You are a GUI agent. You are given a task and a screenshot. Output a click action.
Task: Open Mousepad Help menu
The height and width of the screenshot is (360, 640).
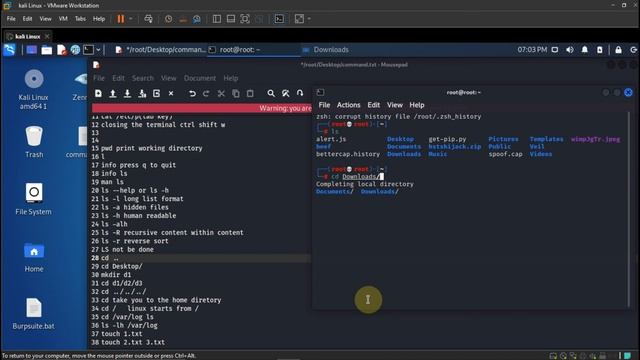click(231, 78)
